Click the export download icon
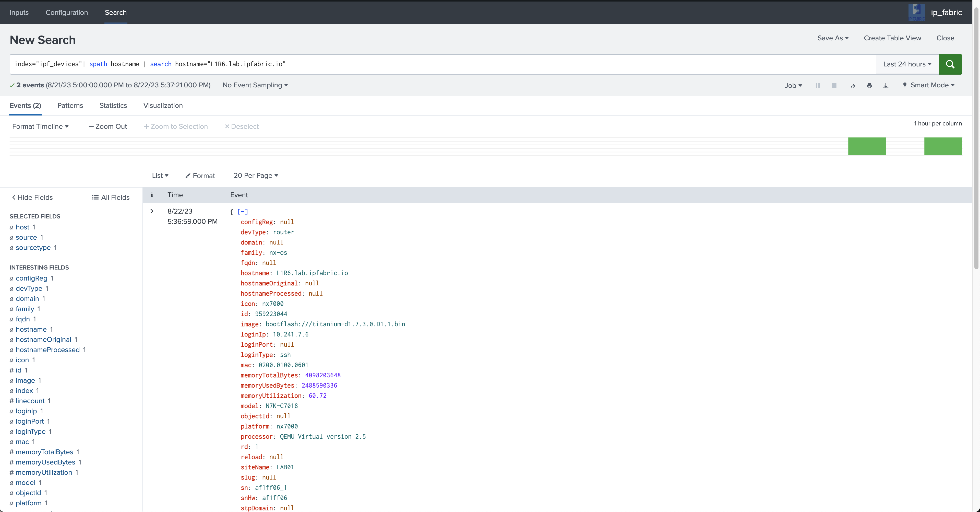Viewport: 980px width, 512px height. (886, 85)
